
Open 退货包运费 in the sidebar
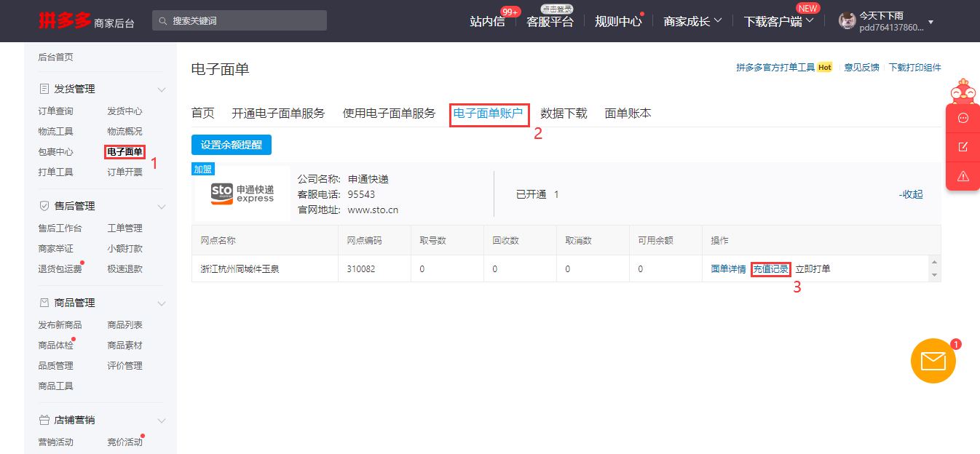pyautogui.click(x=60, y=269)
